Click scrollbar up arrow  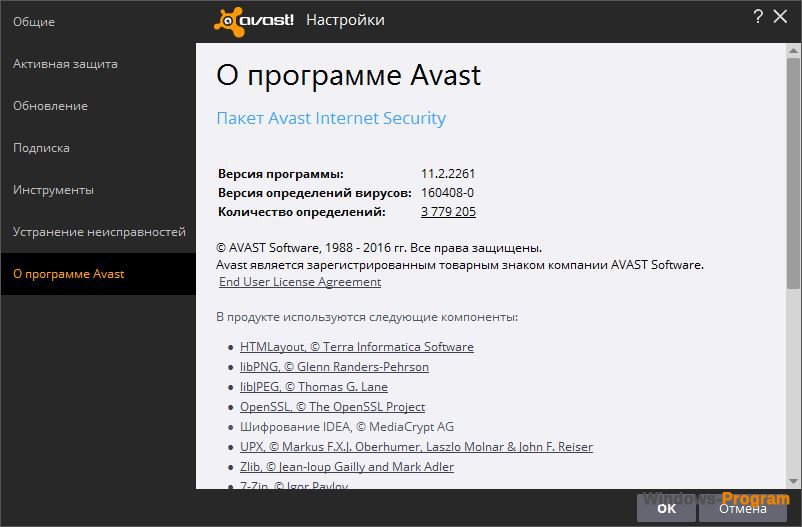793,51
